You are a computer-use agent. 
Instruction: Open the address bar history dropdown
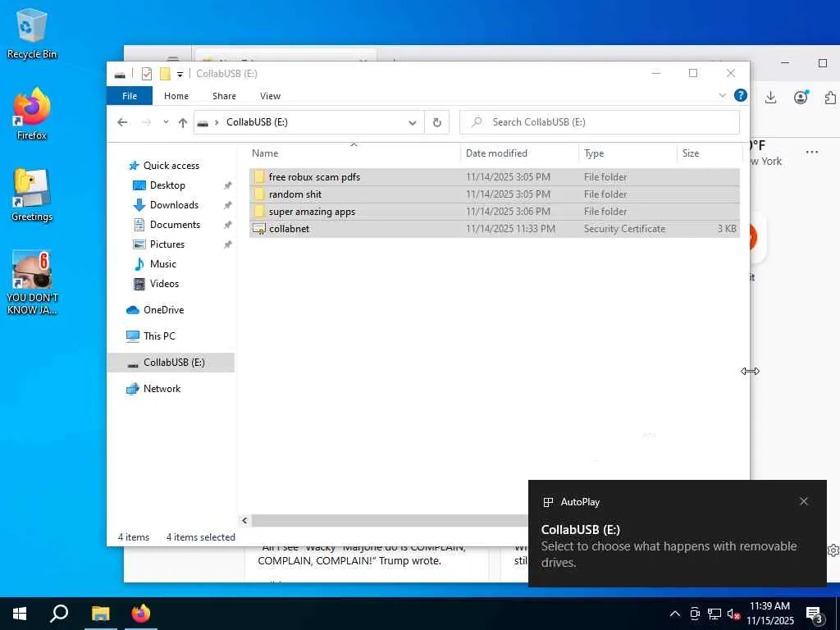tap(413, 123)
